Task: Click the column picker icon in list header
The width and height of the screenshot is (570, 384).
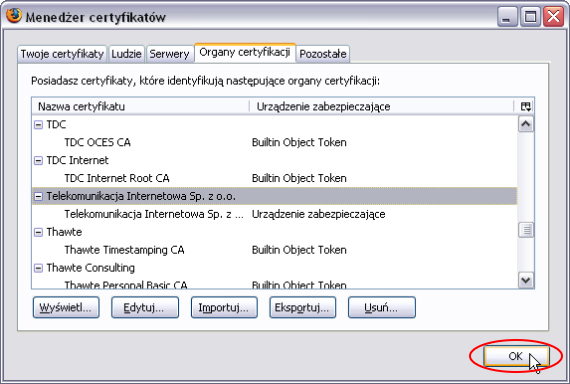Action: (526, 107)
